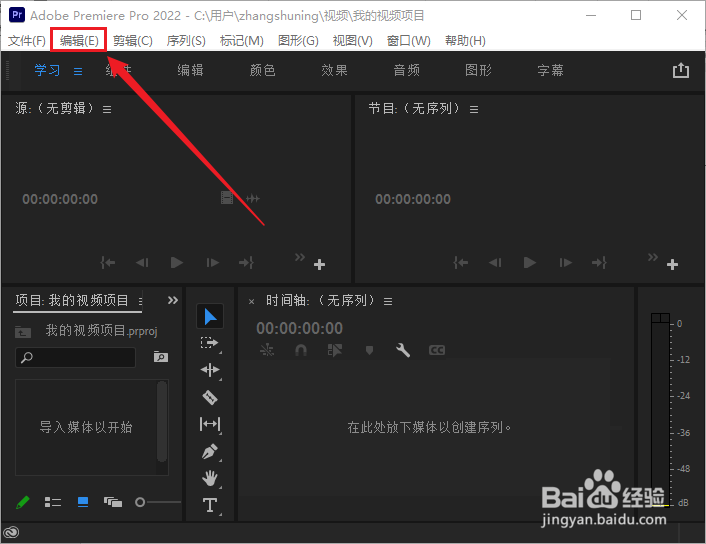Close the 时间轴 timeline panel tab
The width and height of the screenshot is (706, 544).
click(252, 302)
